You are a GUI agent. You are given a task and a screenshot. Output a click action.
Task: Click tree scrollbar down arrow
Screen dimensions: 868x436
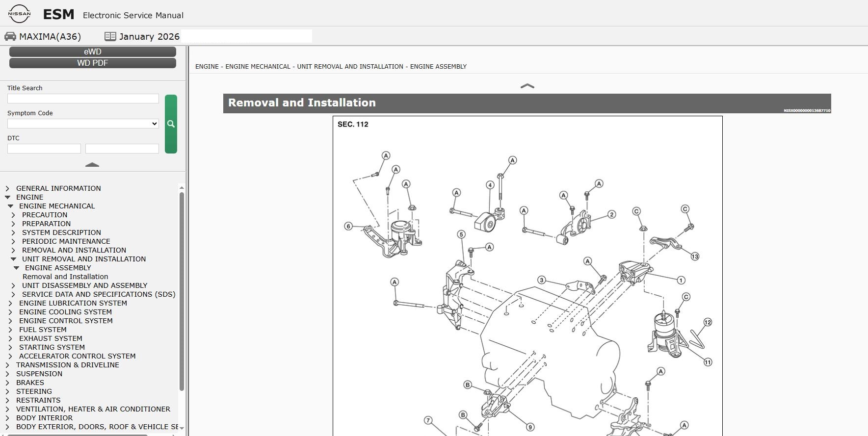coord(182,428)
